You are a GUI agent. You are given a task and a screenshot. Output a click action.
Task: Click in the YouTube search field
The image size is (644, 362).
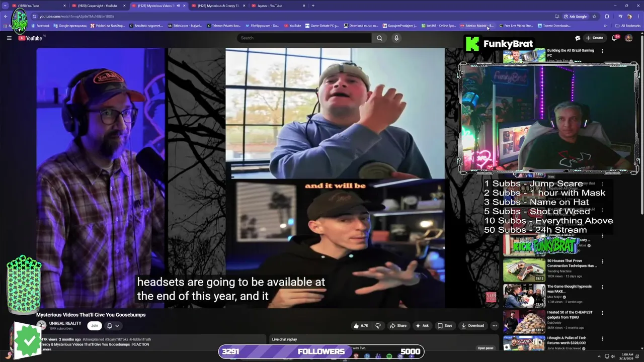[x=304, y=38]
